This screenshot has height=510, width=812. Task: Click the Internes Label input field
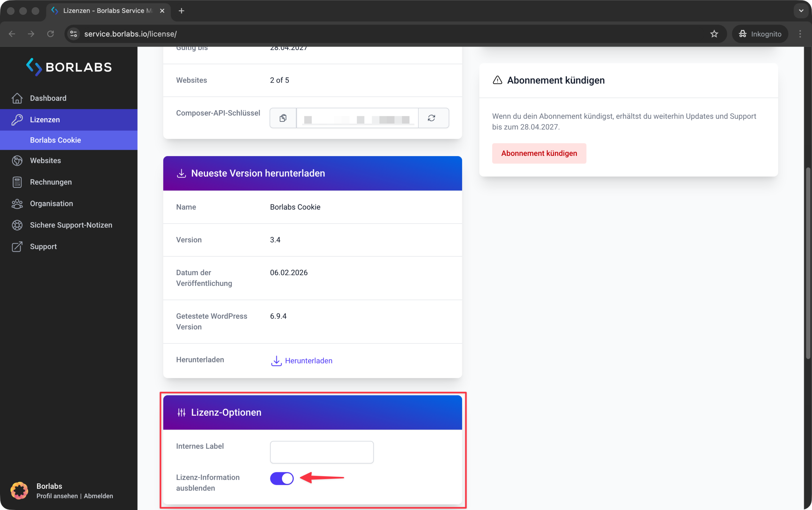[x=322, y=452]
